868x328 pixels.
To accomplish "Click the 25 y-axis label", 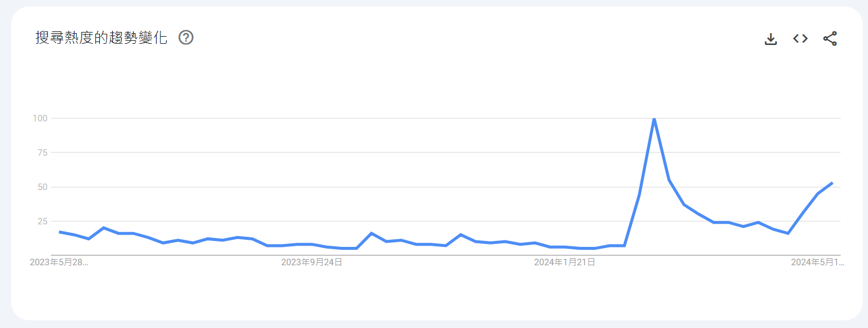I will pyautogui.click(x=42, y=221).
